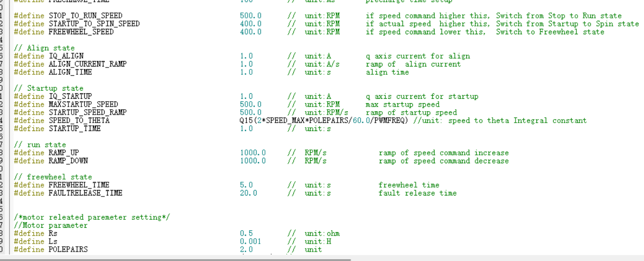Place cursor on the IQ_ALIGN macro name
This screenshot has width=644, height=261.
[66, 56]
